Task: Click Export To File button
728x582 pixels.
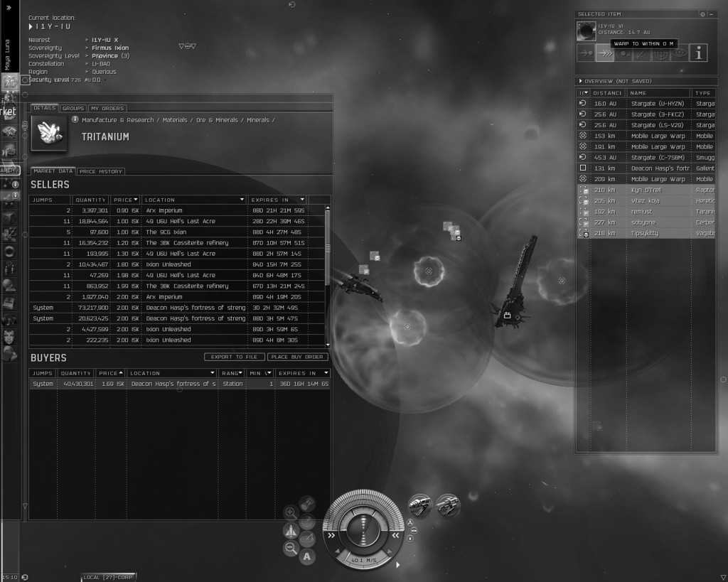Action: point(234,357)
